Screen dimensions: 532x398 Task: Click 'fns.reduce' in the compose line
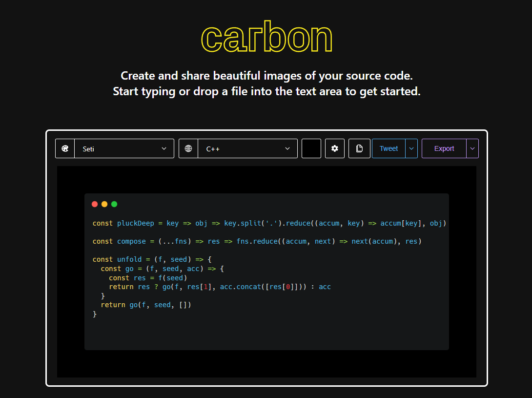(x=257, y=241)
